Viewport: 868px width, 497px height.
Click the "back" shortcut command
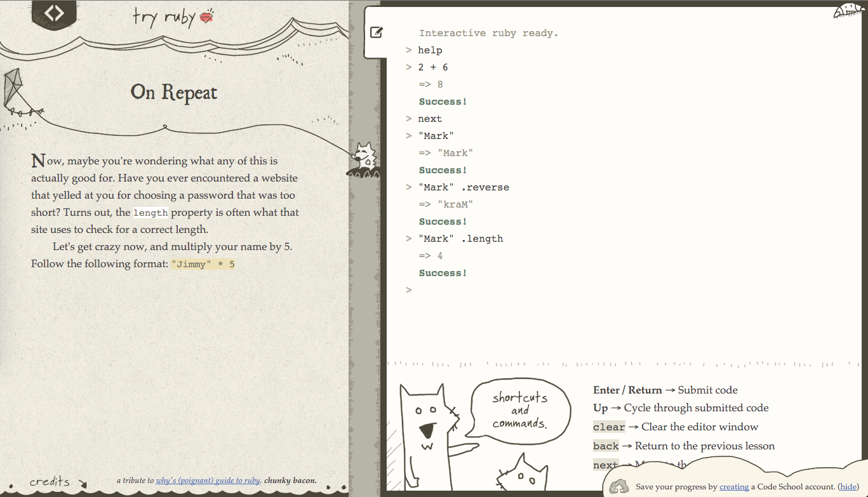tap(606, 446)
